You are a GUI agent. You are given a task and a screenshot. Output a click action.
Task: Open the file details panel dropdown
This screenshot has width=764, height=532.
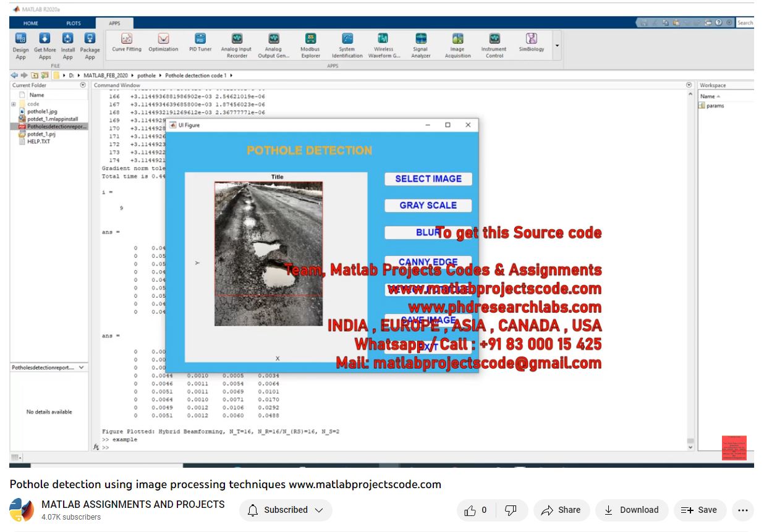point(81,368)
